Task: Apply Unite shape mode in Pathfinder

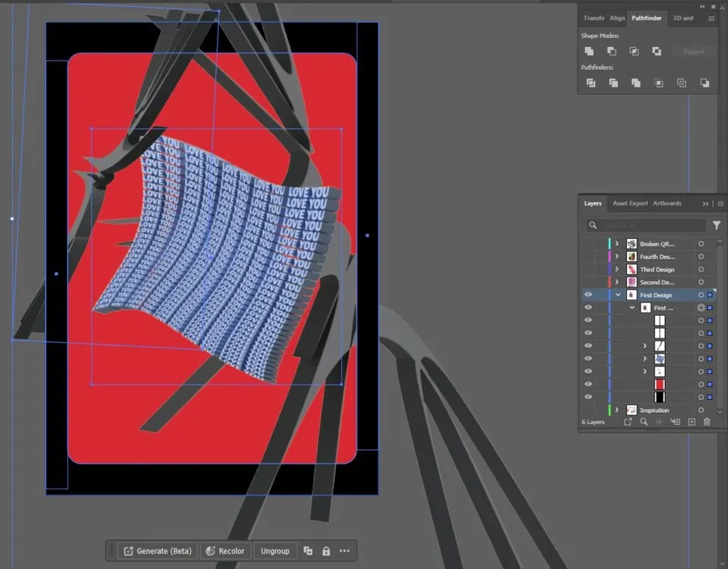Action: [589, 52]
